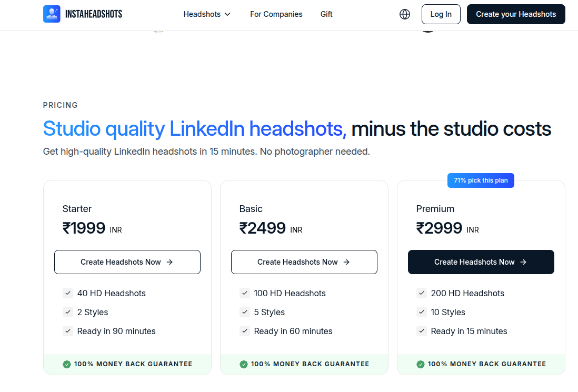This screenshot has width=578, height=392.
Task: Click the chevron next to Headshots
Action: [x=227, y=14]
